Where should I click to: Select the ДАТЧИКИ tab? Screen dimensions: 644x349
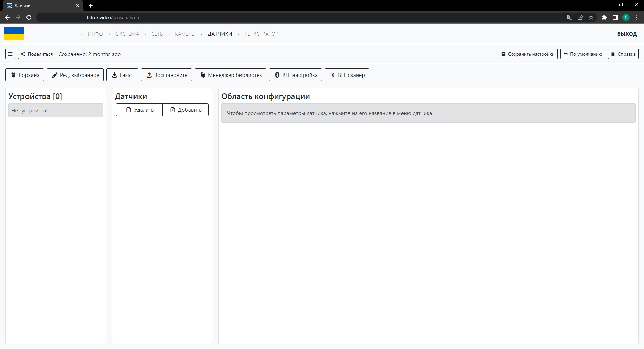coord(220,34)
